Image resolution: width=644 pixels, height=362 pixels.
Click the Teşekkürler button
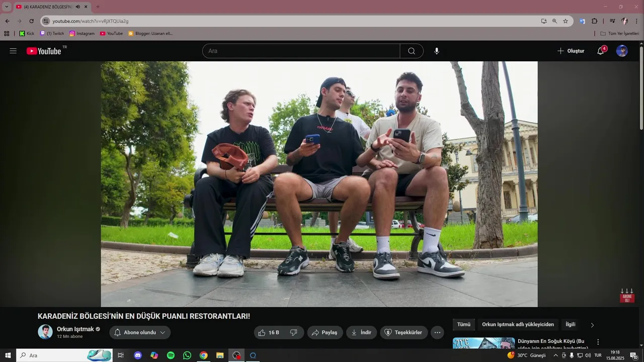[x=404, y=332]
